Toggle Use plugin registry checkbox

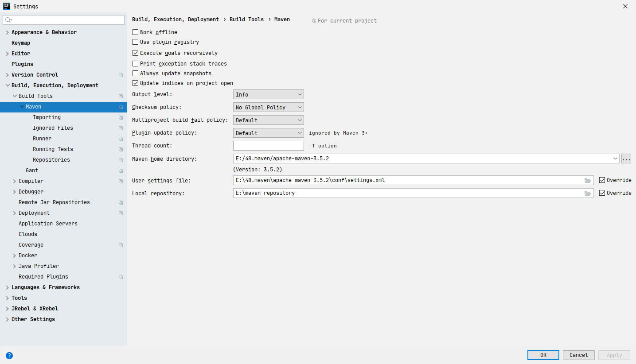click(136, 42)
